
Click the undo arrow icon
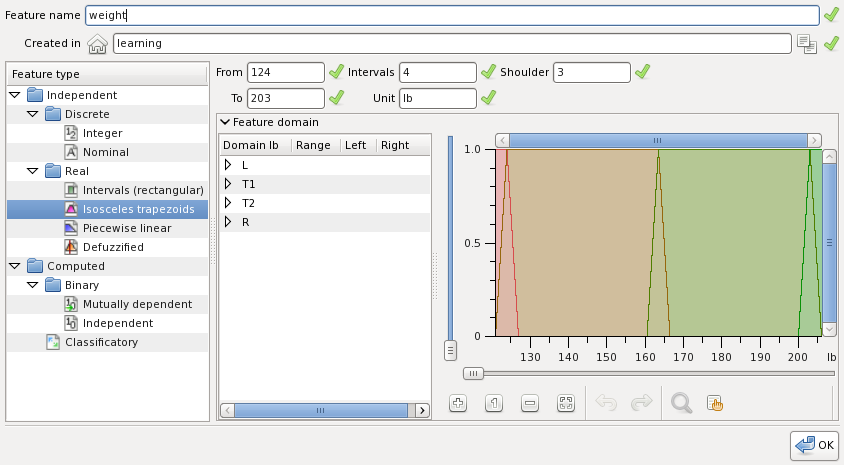[x=606, y=402]
